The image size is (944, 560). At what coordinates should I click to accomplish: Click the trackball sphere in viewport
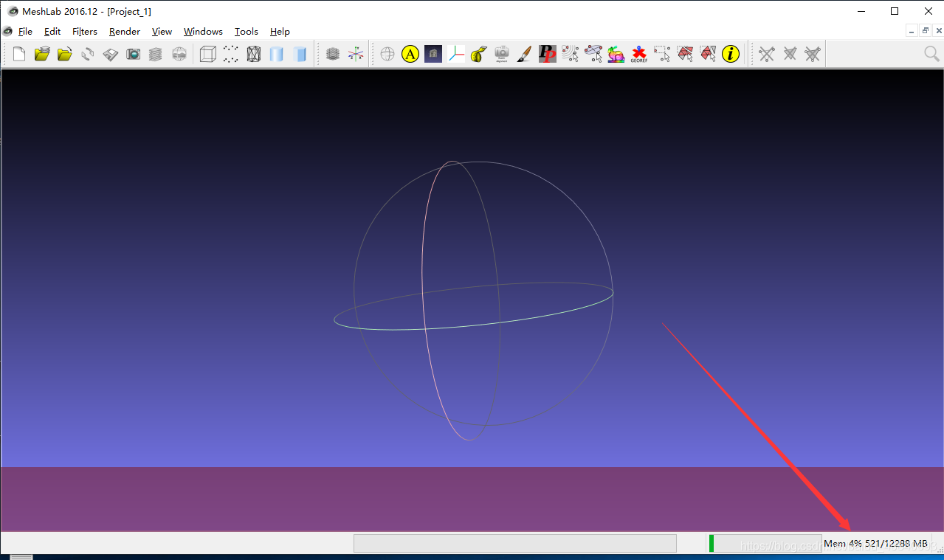click(473, 300)
